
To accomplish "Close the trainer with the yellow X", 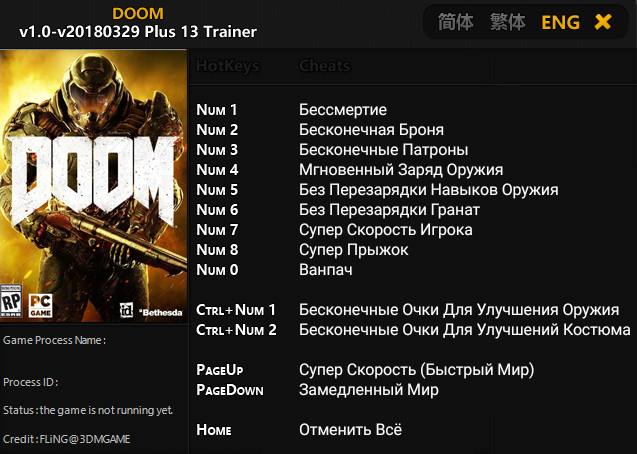I will [602, 22].
